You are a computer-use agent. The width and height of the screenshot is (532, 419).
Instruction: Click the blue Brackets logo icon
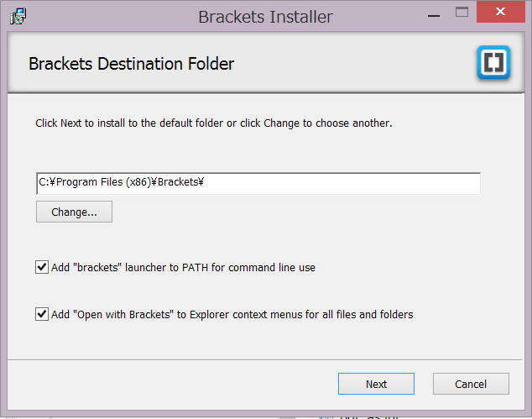(x=493, y=62)
